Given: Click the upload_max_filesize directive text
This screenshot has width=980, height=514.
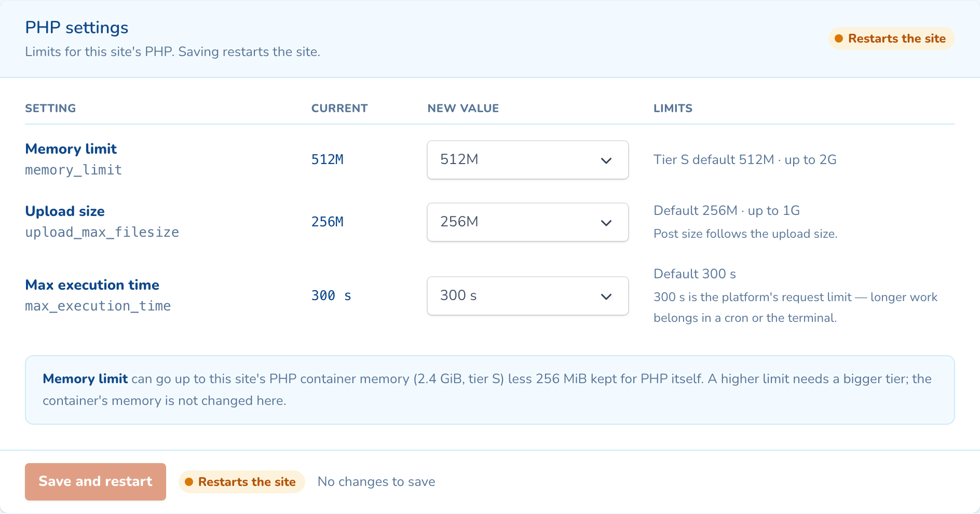Looking at the screenshot, I should coord(102,232).
